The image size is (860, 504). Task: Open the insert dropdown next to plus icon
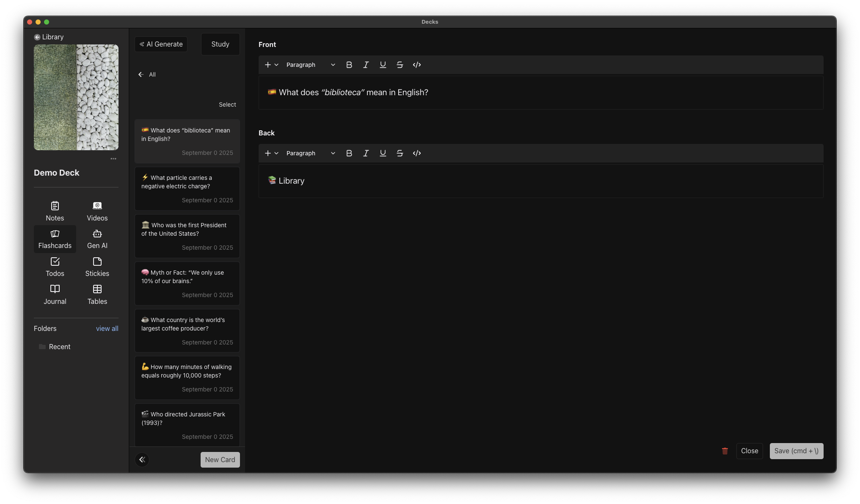pos(277,65)
